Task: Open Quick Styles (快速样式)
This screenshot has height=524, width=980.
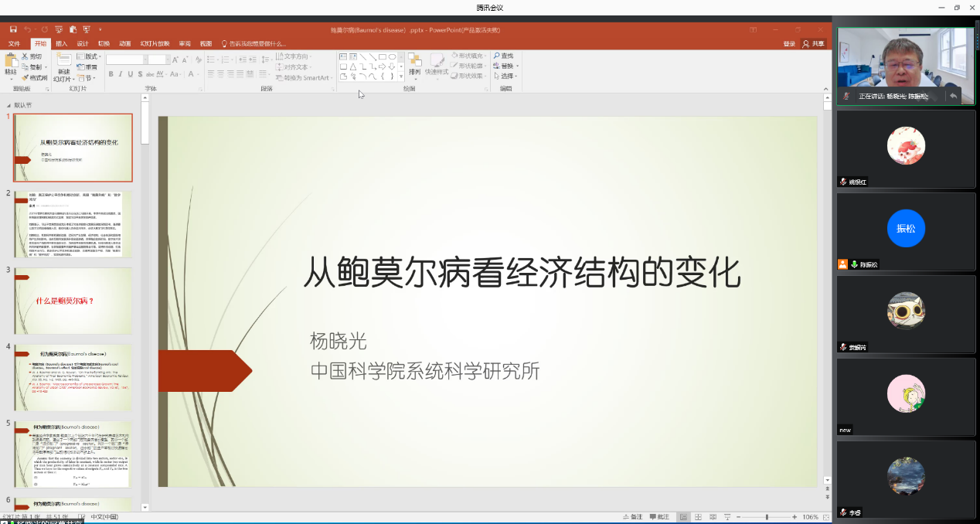Action: [437, 65]
